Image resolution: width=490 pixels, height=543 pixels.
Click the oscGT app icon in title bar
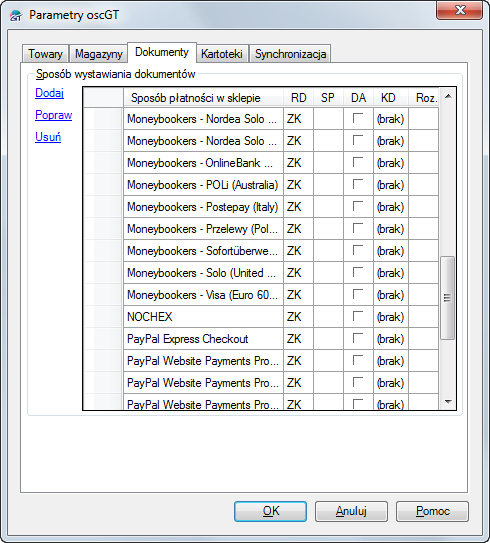click(x=16, y=15)
